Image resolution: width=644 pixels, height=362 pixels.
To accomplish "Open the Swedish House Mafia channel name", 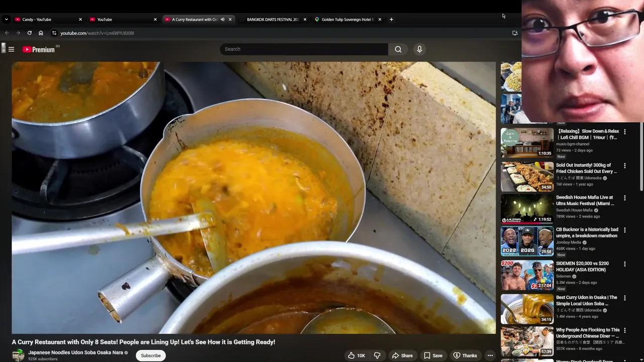I will point(574,210).
